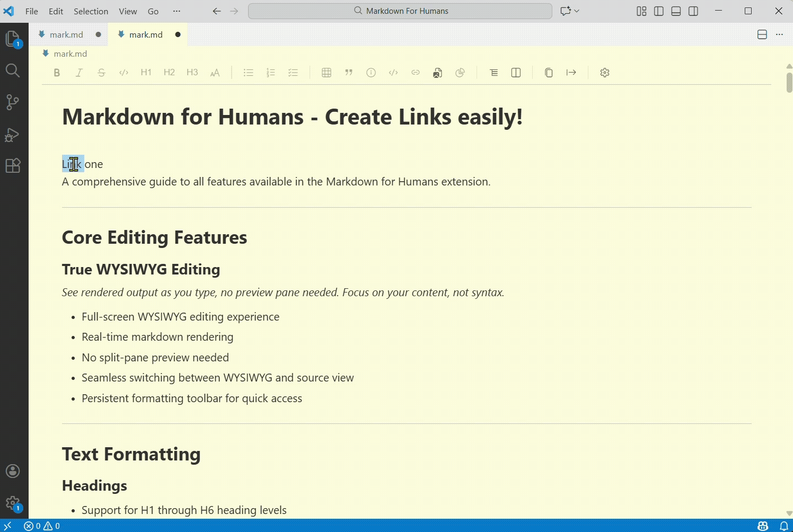Apply blockquote formatting
Screen dimensions: 793x532
[349, 73]
